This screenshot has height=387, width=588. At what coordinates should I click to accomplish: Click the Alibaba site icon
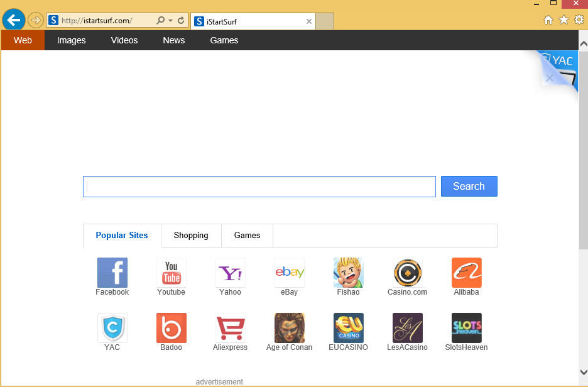[466, 273]
